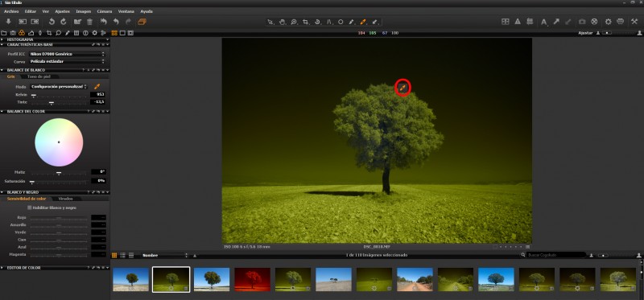Select the white balance picker tool
Image resolution: width=644 pixels, height=300 pixels.
pyautogui.click(x=363, y=22)
